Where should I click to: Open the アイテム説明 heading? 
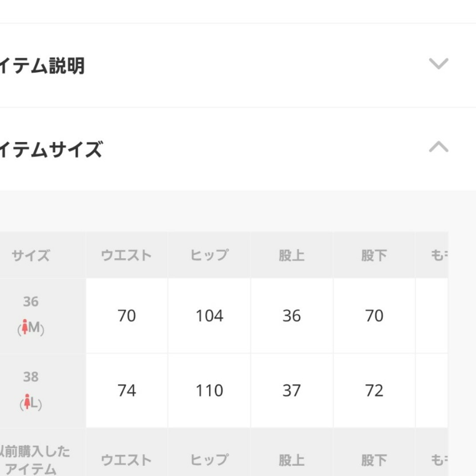pos(42,66)
